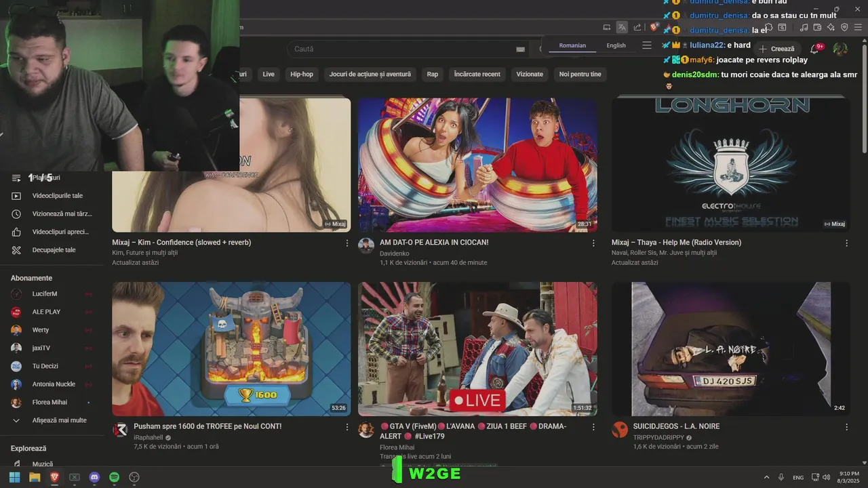The height and width of the screenshot is (488, 868).
Task: Open the Longhorn Electro House mix thumbnail
Action: point(730,165)
